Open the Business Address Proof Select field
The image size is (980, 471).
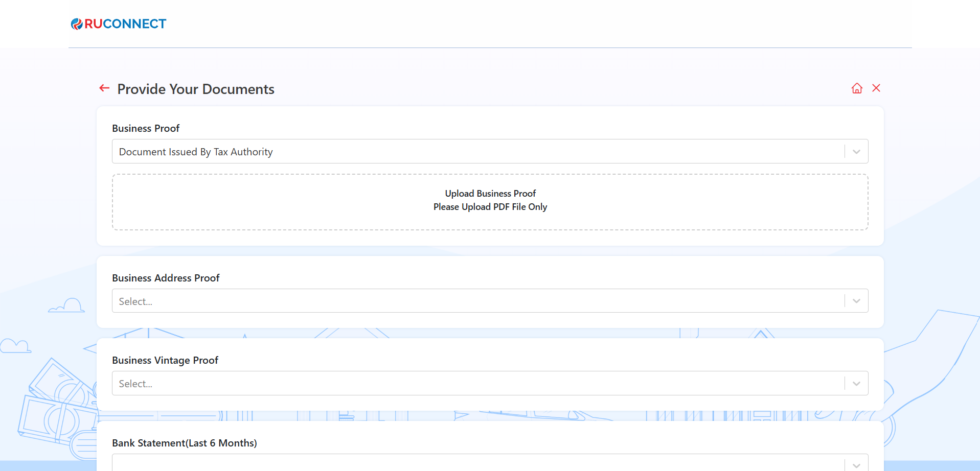pyautogui.click(x=475, y=301)
